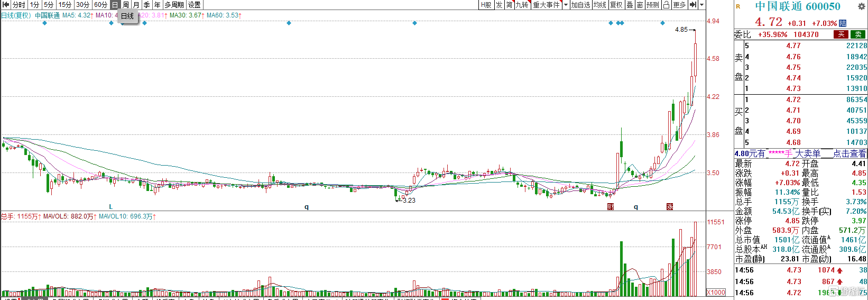Click the 简 simplified view button
Screen dimensions: 868x300
510,5
